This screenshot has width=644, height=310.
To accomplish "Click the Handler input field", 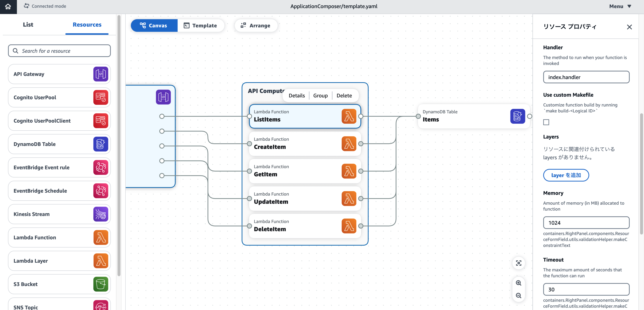I will click(586, 77).
